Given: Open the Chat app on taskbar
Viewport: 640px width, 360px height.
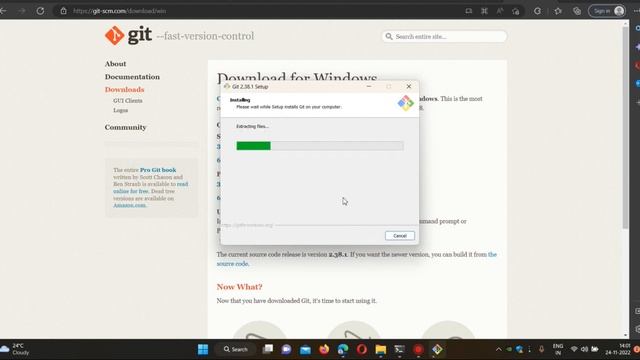Looking at the screenshot, I should [287, 349].
